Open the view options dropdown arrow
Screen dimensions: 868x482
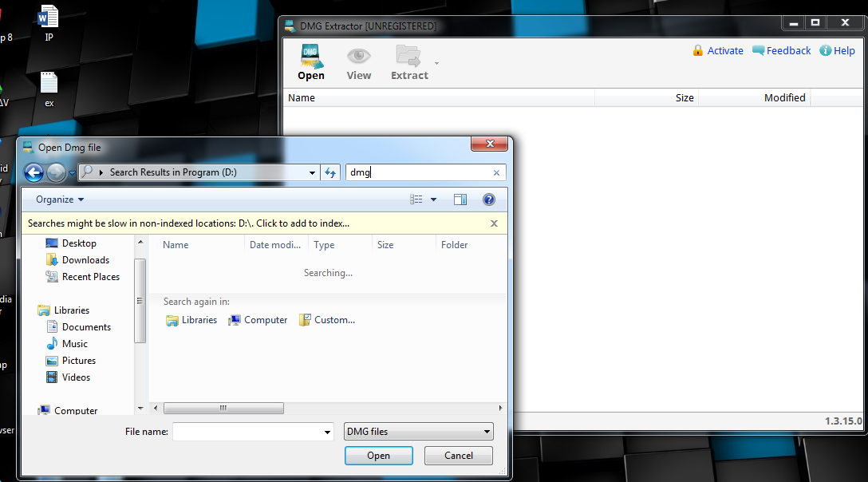tap(433, 200)
